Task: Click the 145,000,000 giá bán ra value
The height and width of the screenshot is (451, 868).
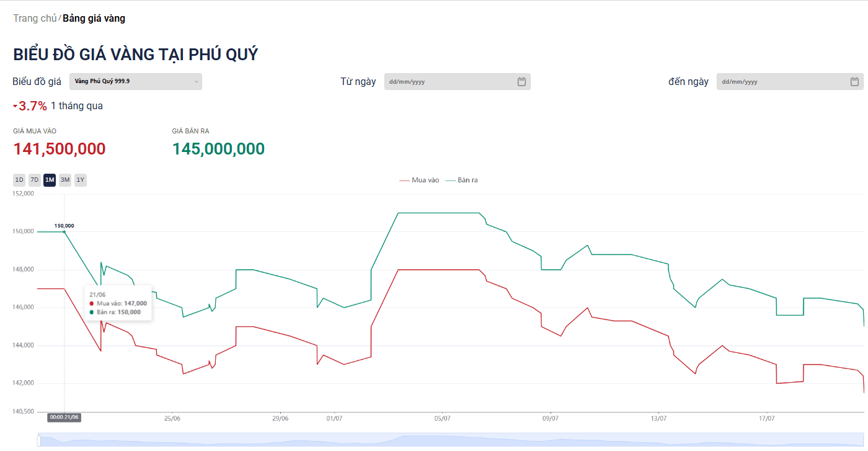Action: tap(218, 149)
